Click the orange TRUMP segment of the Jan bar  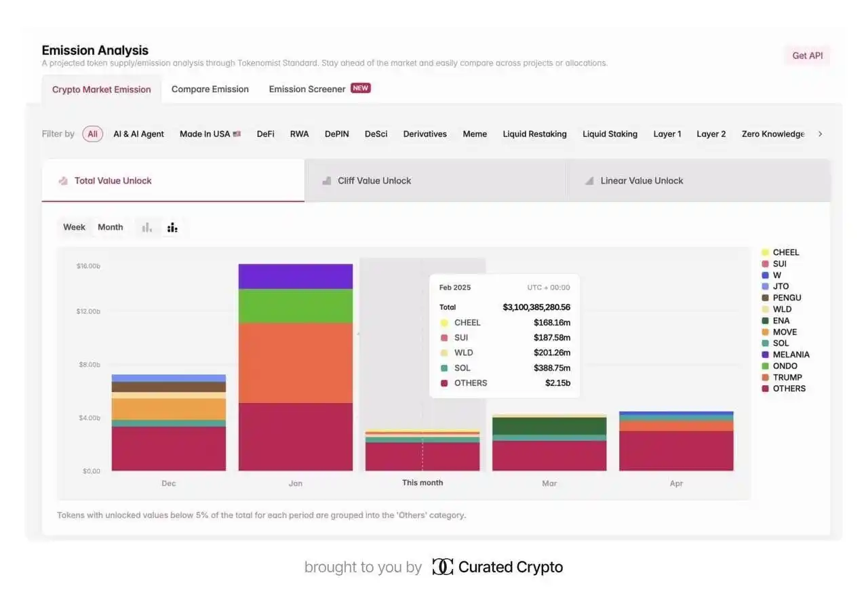[x=296, y=363]
